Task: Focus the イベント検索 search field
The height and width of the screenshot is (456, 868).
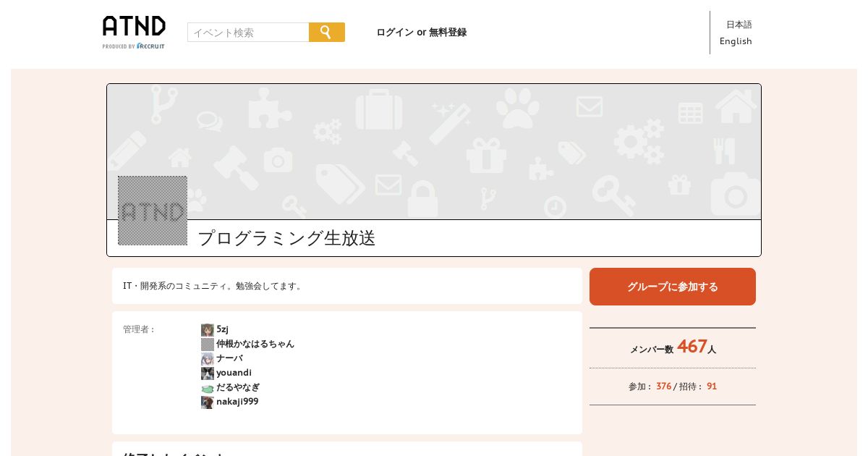Action: (248, 32)
